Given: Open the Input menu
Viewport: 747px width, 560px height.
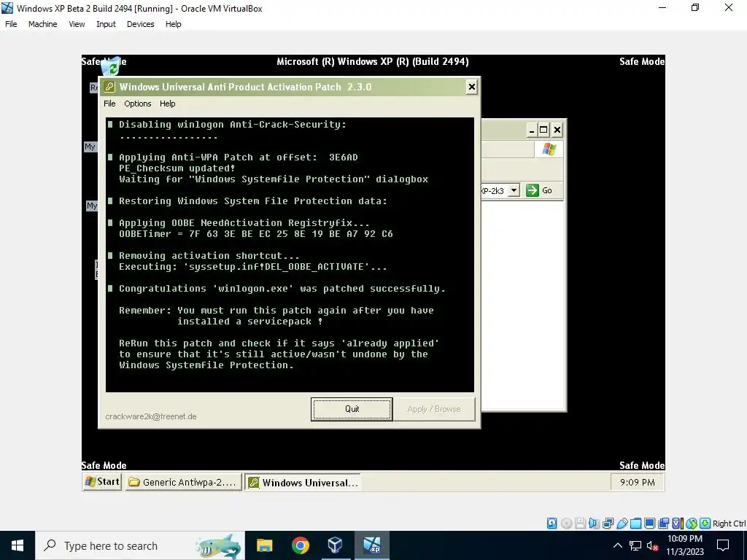Looking at the screenshot, I should pos(106,24).
